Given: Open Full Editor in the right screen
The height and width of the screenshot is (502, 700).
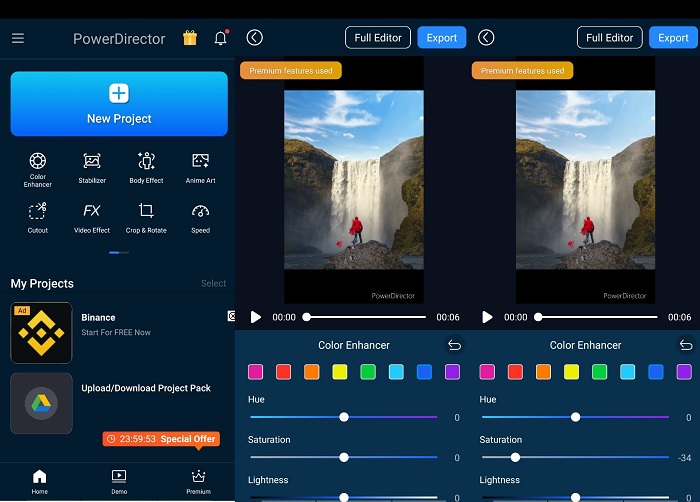Looking at the screenshot, I should pyautogui.click(x=609, y=38).
